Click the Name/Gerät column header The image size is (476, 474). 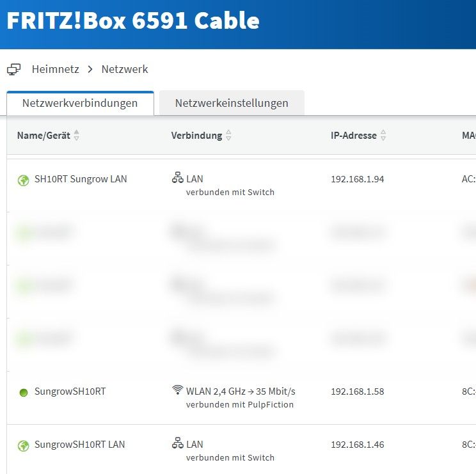(44, 136)
